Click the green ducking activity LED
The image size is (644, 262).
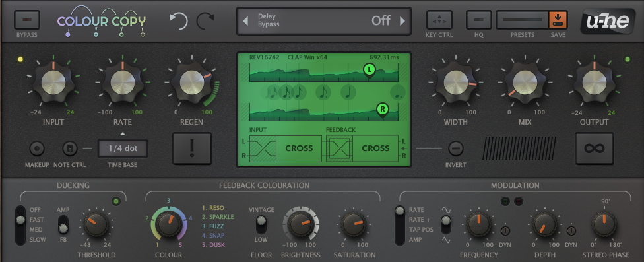tap(117, 202)
